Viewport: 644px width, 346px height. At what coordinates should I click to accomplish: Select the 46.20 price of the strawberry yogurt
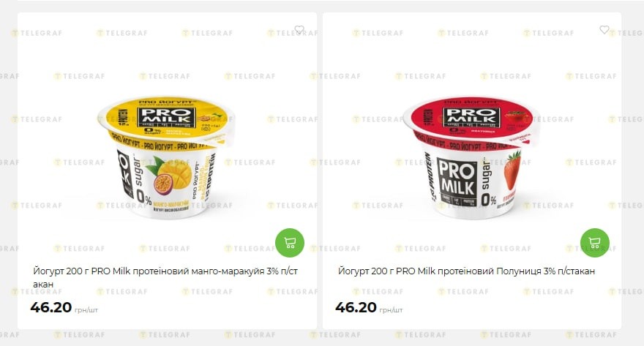click(x=356, y=307)
